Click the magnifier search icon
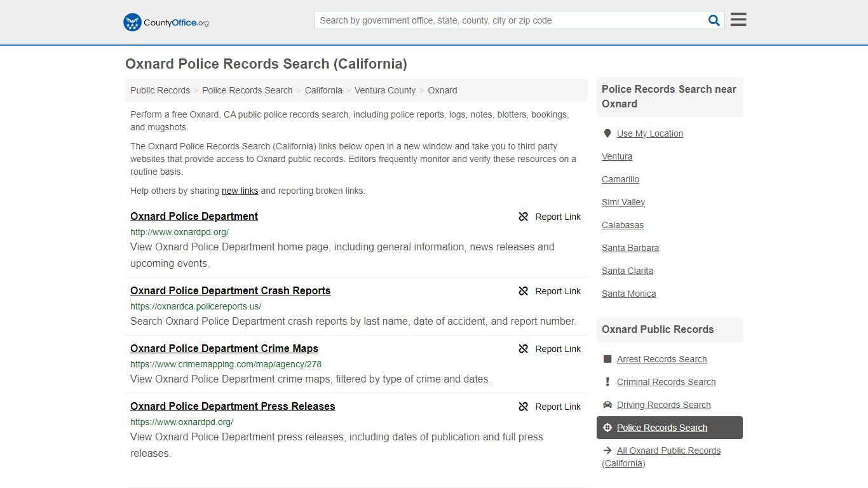Screen dimensions: 868x488 [x=714, y=20]
